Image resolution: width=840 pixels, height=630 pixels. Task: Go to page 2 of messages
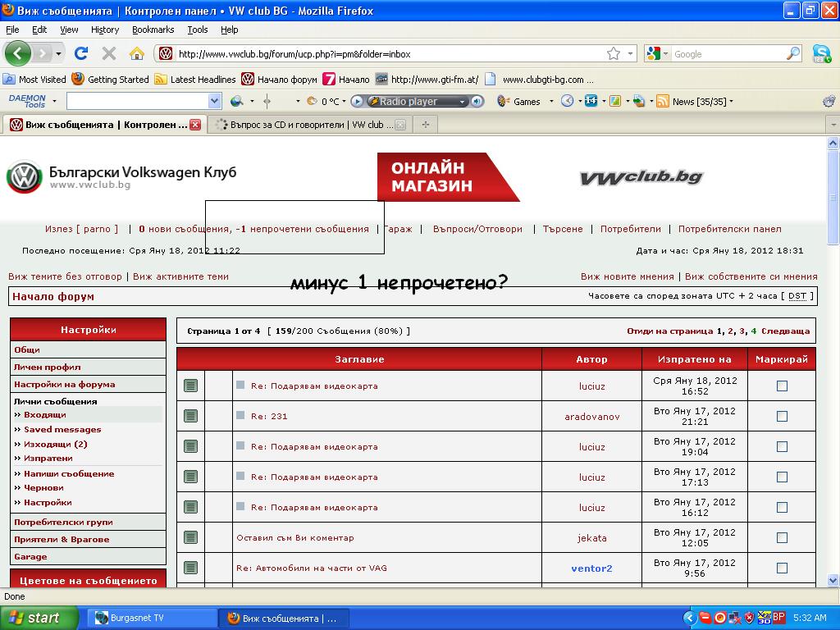pos(730,331)
